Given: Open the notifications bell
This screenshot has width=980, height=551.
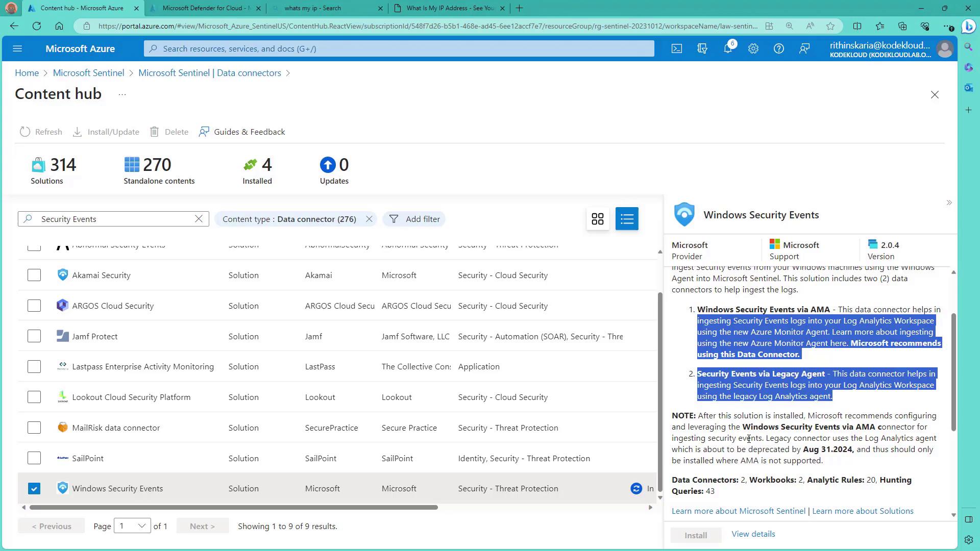Looking at the screenshot, I should (728, 48).
